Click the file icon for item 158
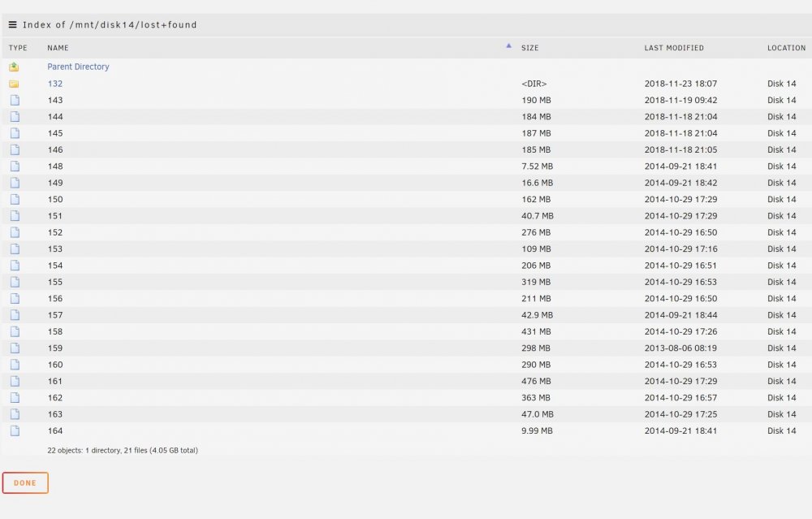The height and width of the screenshot is (519, 812). [15, 331]
